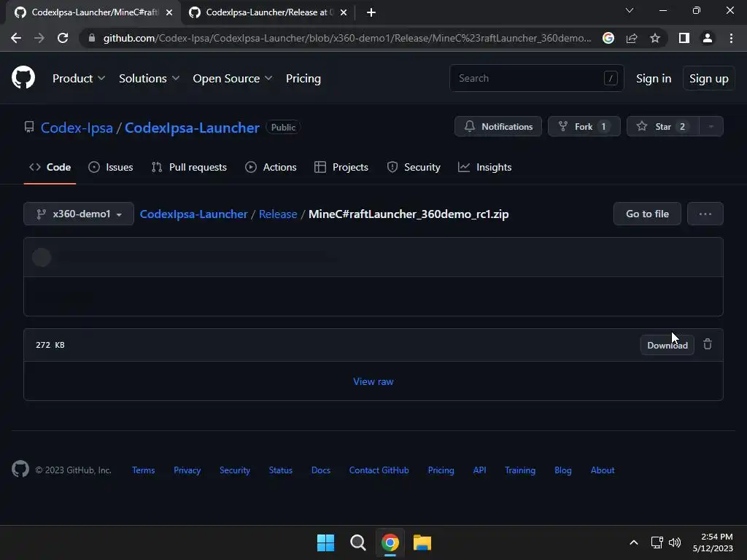Open Windows taskbar search
The width and height of the screenshot is (747, 560).
(357, 542)
